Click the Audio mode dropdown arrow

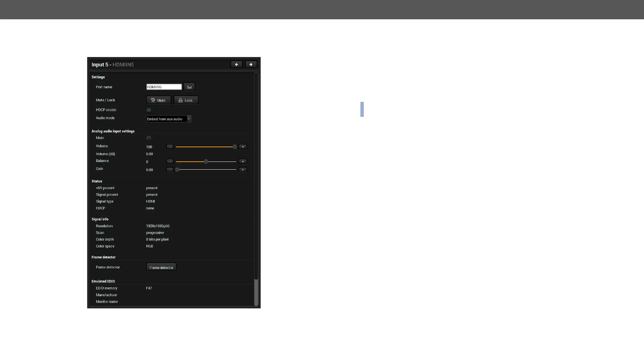(x=189, y=119)
